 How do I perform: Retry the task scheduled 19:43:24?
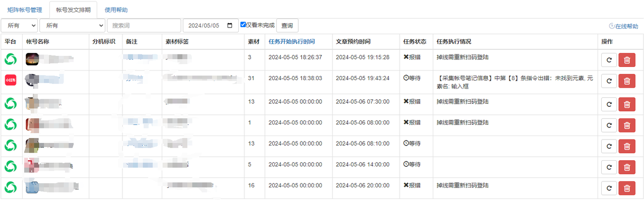pyautogui.click(x=609, y=81)
